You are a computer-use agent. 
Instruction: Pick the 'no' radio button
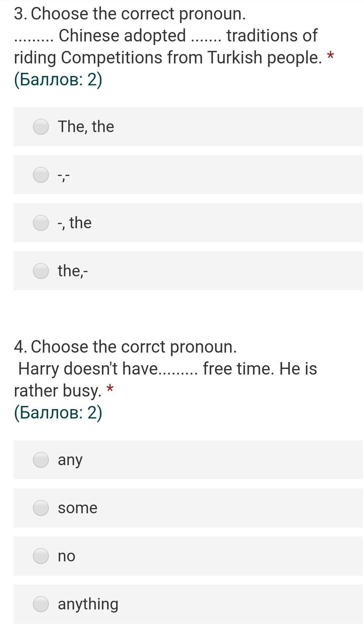click(x=41, y=556)
